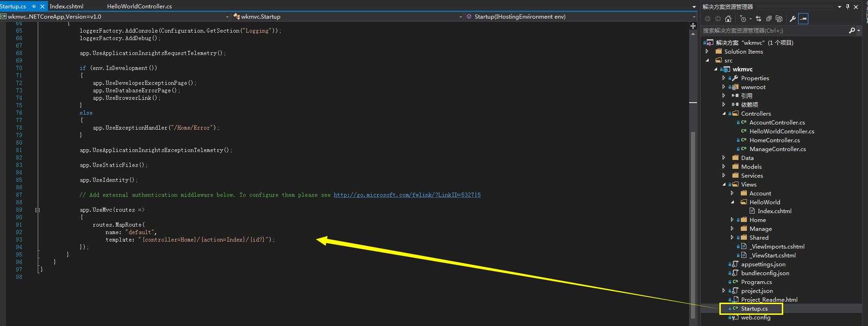Click the Solution Explorer search box
868x326 pixels.
775,30
